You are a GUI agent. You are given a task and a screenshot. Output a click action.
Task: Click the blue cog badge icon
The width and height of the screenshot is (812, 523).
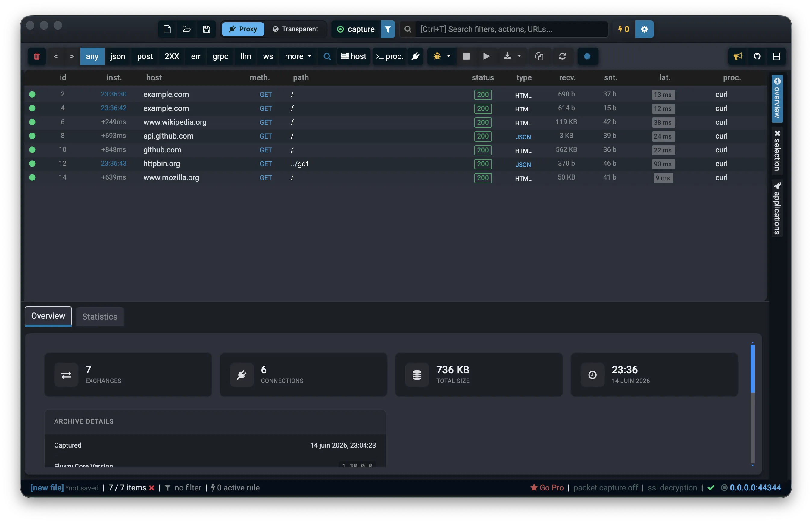tap(587, 56)
